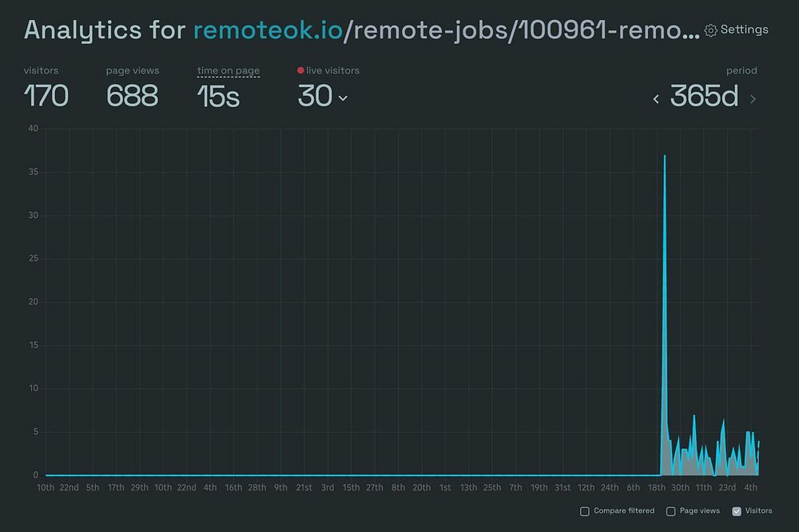Screen dimensions: 799x532
Task: Click the Page views legend label
Action: [700, 510]
